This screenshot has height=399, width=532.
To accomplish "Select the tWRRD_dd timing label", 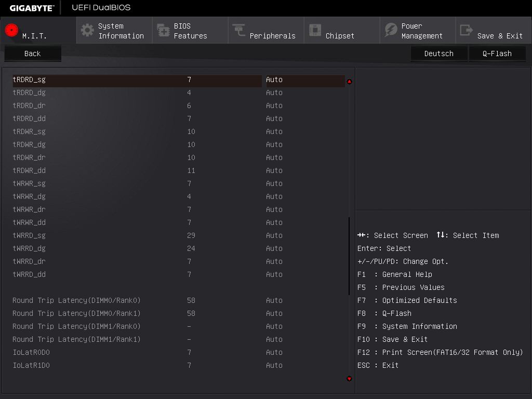I will pyautogui.click(x=29, y=274).
